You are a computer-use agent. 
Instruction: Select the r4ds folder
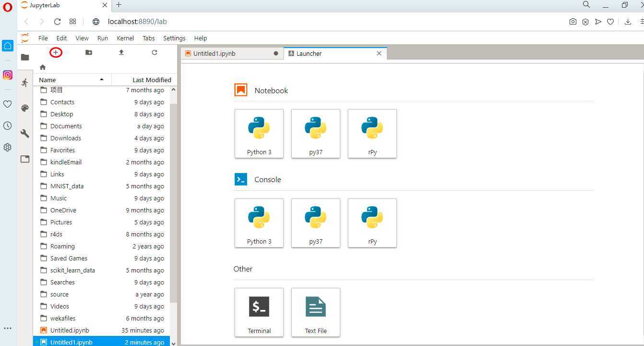[x=102, y=234]
